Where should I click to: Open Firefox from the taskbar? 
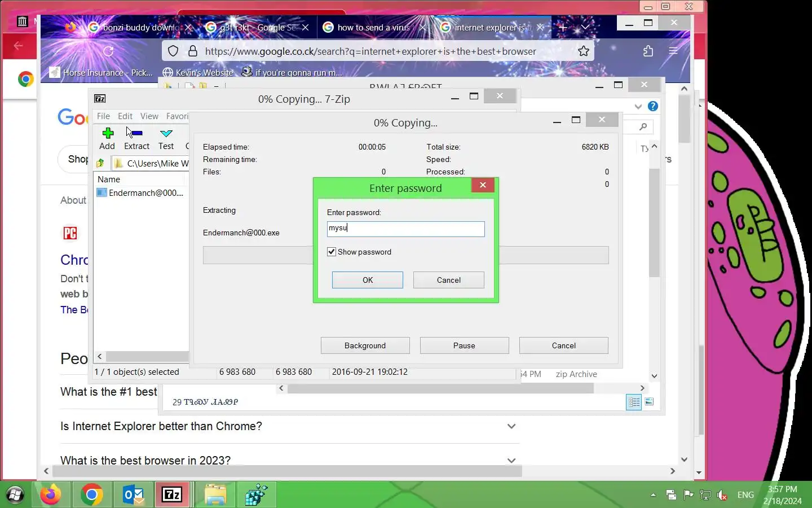click(51, 495)
